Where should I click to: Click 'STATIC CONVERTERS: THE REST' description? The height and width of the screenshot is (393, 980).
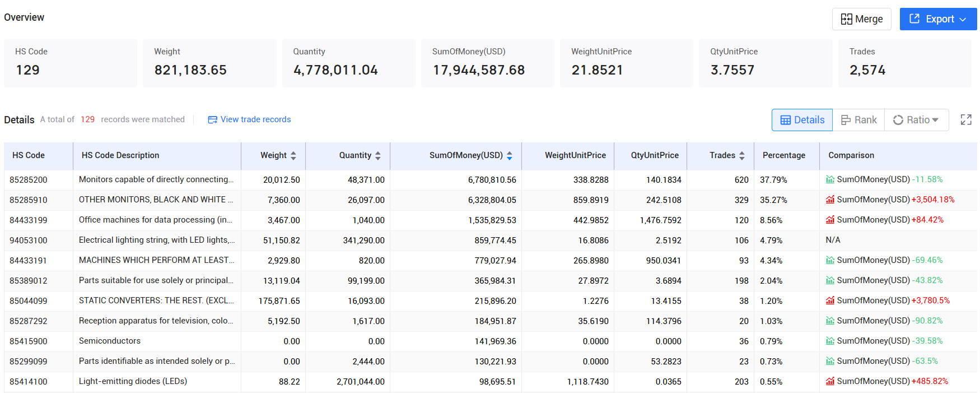tap(156, 300)
